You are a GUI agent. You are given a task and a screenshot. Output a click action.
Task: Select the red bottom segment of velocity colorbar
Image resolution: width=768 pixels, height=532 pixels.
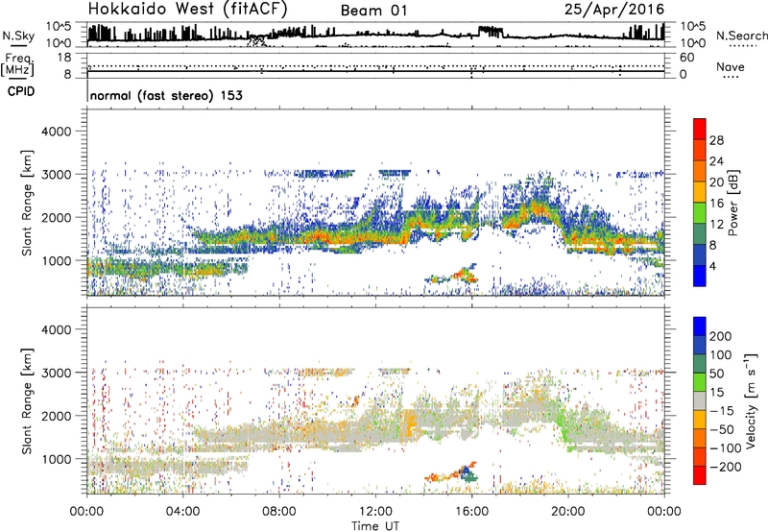[700, 475]
